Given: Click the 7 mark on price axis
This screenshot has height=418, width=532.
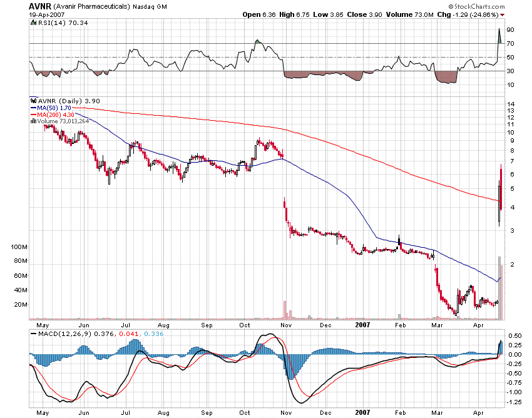Looking at the screenshot, I should click(x=512, y=161).
